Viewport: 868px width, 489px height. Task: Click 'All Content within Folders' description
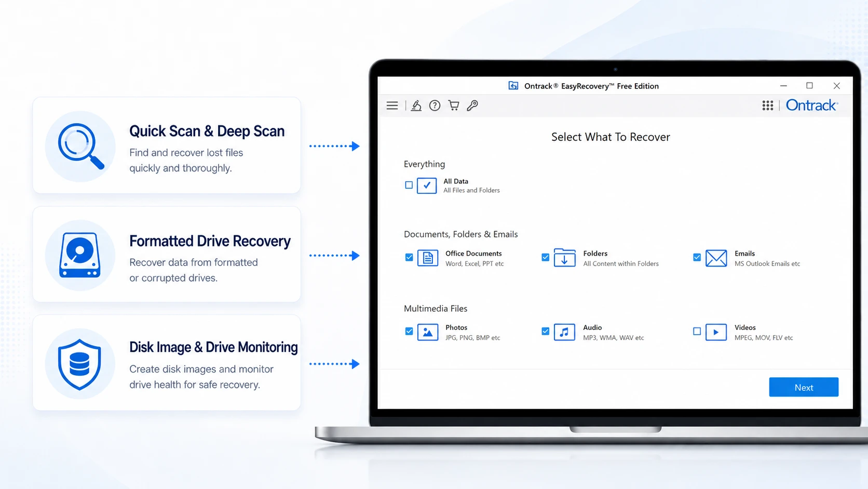coord(621,264)
